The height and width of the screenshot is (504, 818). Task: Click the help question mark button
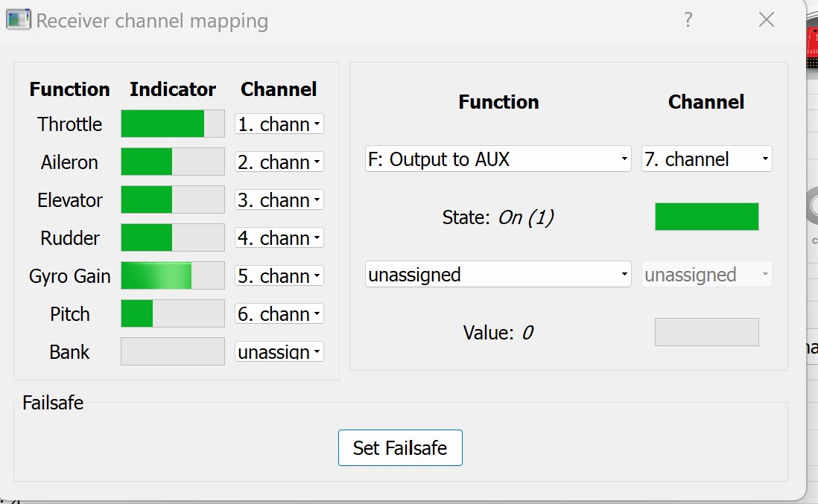tap(688, 20)
